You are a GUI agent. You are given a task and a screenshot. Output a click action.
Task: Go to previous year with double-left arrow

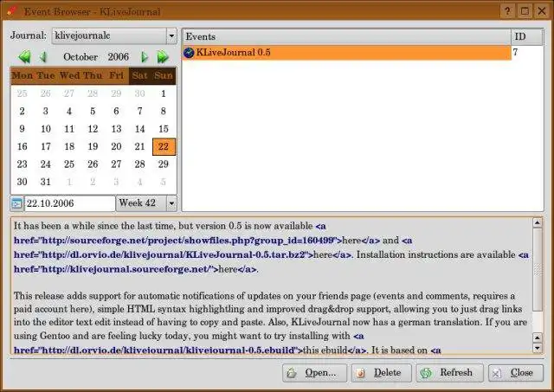[24, 57]
